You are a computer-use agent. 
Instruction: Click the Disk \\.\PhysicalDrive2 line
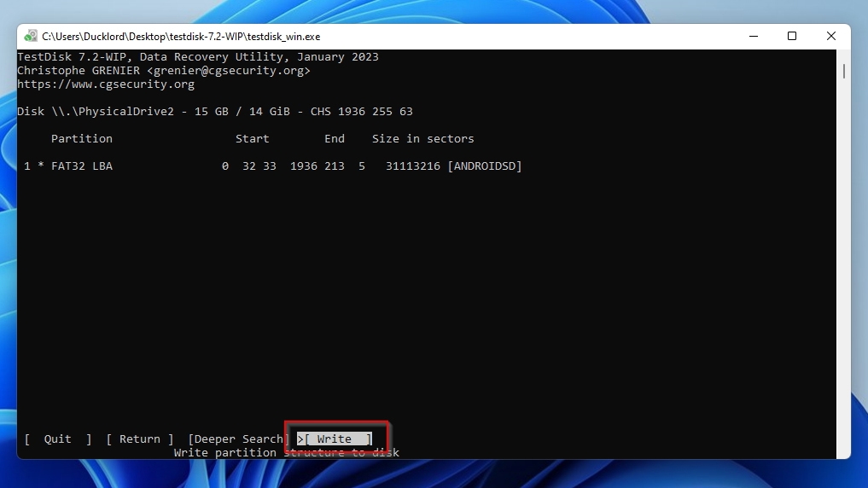[x=215, y=111]
